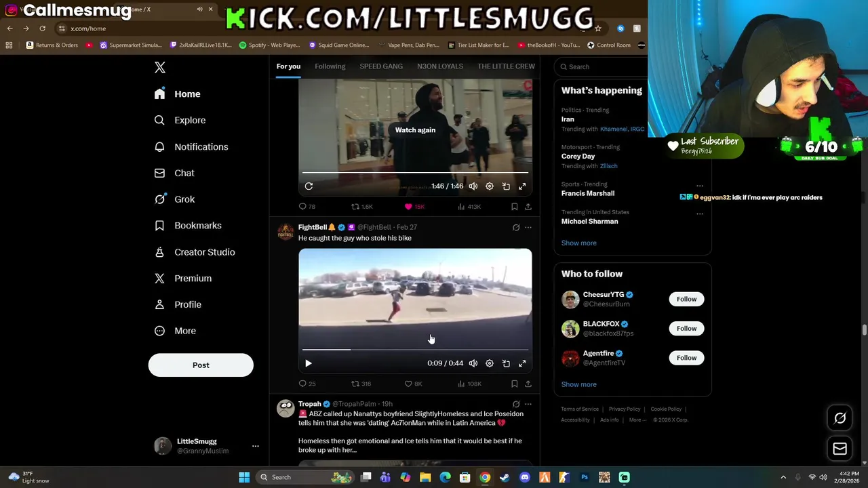868x488 pixels.
Task: Expand the More menu in sidebar
Action: (175, 331)
